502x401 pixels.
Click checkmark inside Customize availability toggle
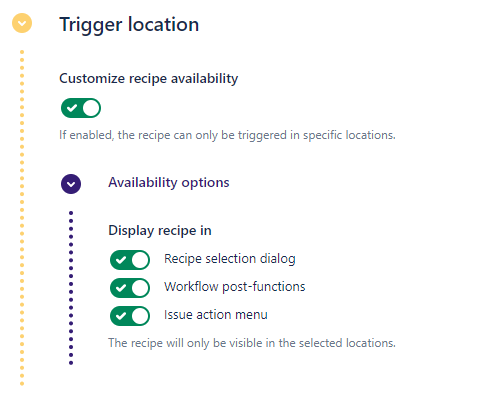[x=72, y=108]
